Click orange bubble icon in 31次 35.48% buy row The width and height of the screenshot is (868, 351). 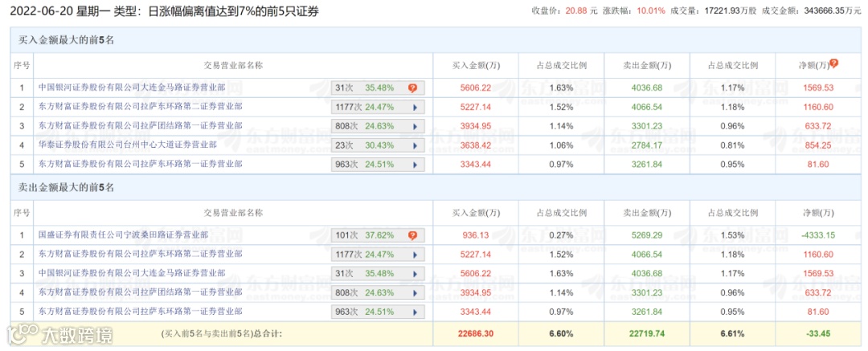(x=412, y=88)
